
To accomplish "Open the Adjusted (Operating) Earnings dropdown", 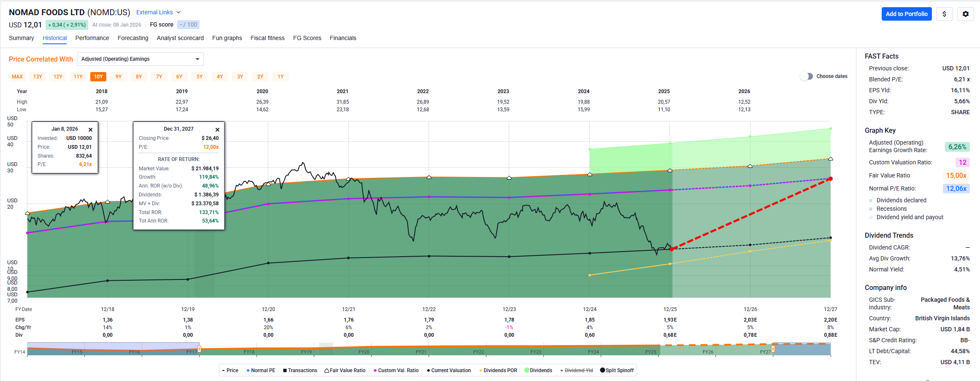I will pyautogui.click(x=140, y=59).
